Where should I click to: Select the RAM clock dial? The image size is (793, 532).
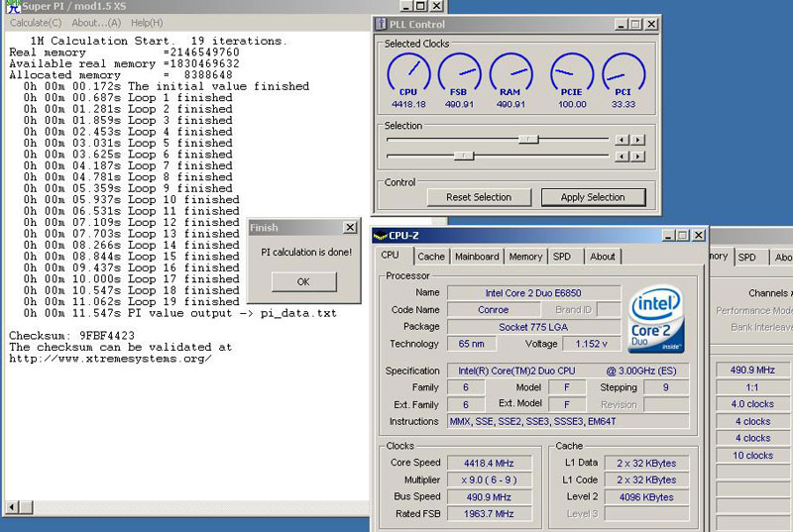tap(510, 73)
